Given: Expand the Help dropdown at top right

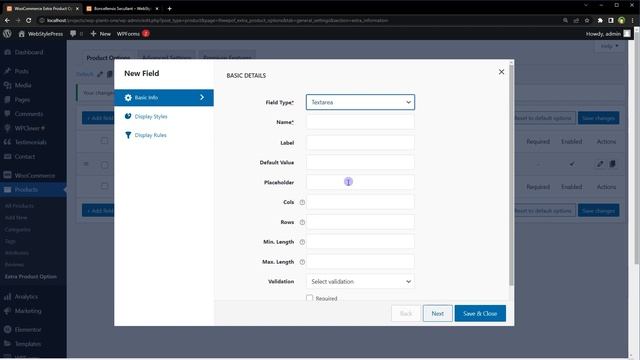Looking at the screenshot, I should [609, 46].
